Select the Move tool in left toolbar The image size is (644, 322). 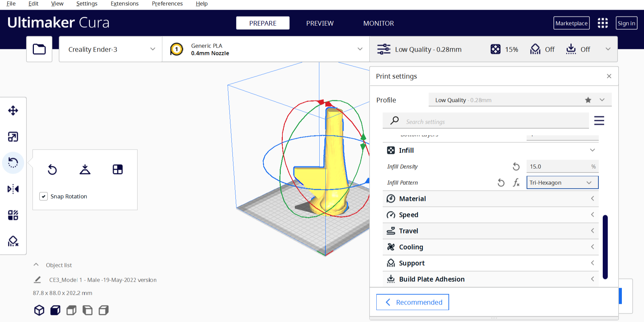tap(13, 111)
